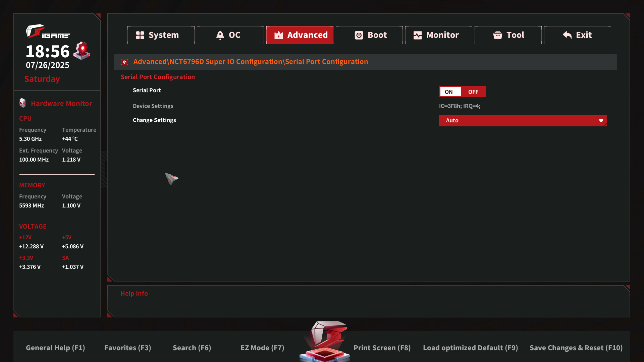Set Serial Port toggle to ON
This screenshot has width=644, height=362.
449,92
